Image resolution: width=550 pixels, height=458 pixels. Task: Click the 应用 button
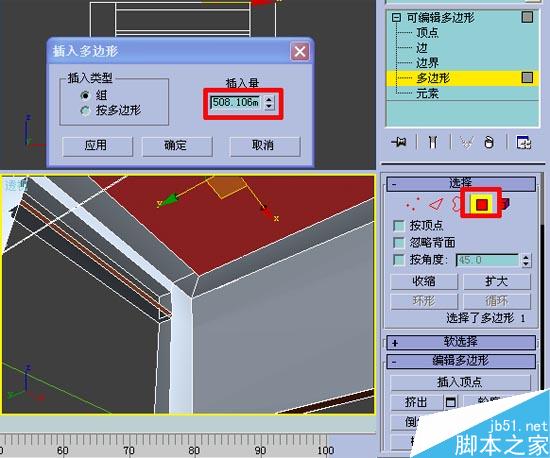[97, 146]
